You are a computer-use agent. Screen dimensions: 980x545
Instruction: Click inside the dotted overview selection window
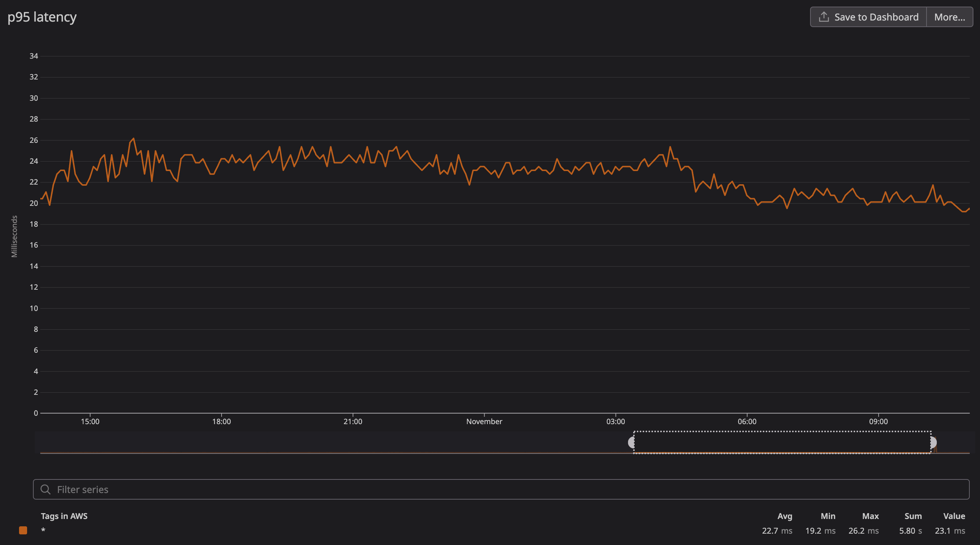782,442
